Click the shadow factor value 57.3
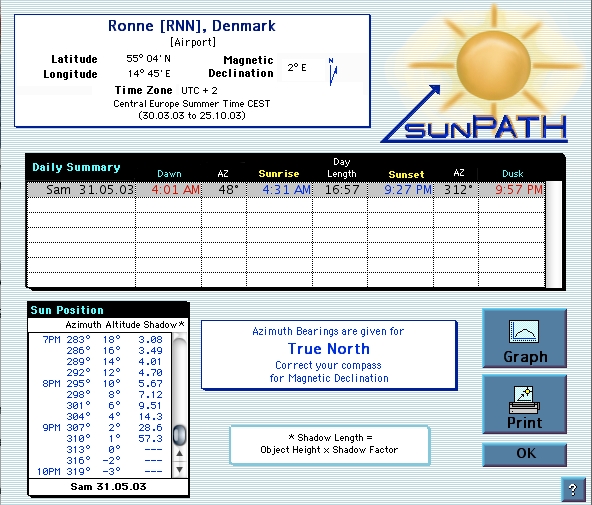 point(150,439)
